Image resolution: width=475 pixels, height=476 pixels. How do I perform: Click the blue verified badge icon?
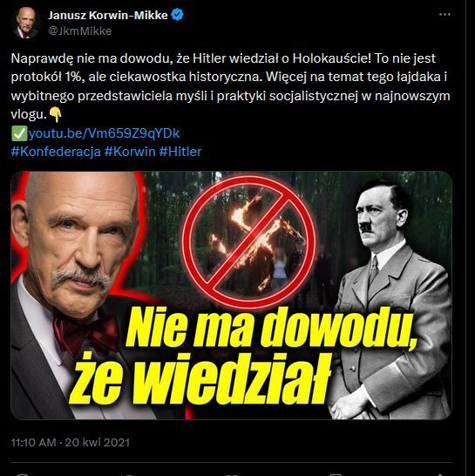(177, 15)
